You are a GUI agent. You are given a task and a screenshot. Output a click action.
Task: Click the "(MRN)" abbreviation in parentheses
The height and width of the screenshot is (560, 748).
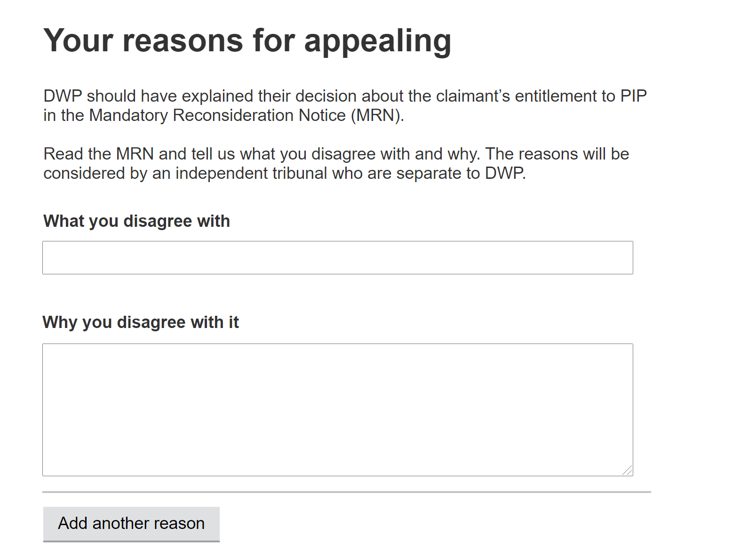377,115
